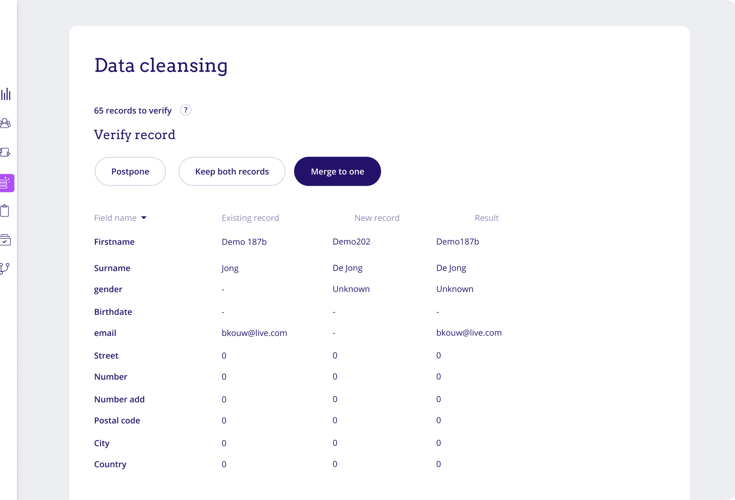
Task: Click the New record column header
Action: (376, 218)
